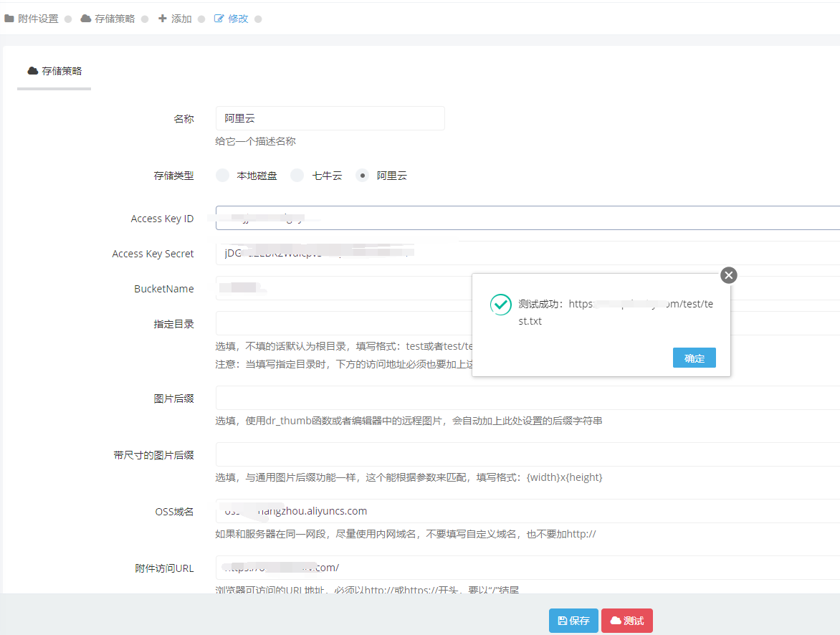Select the 阿里云 storage type radio

(x=363, y=175)
